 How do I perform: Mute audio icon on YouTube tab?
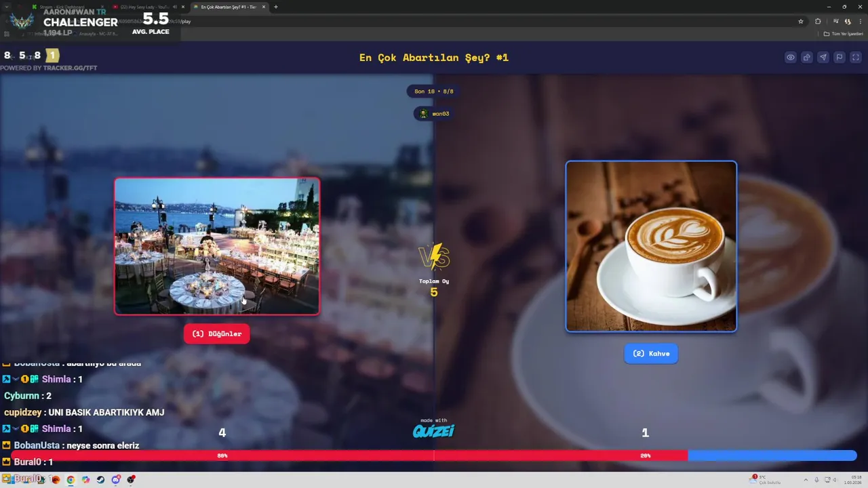click(175, 7)
